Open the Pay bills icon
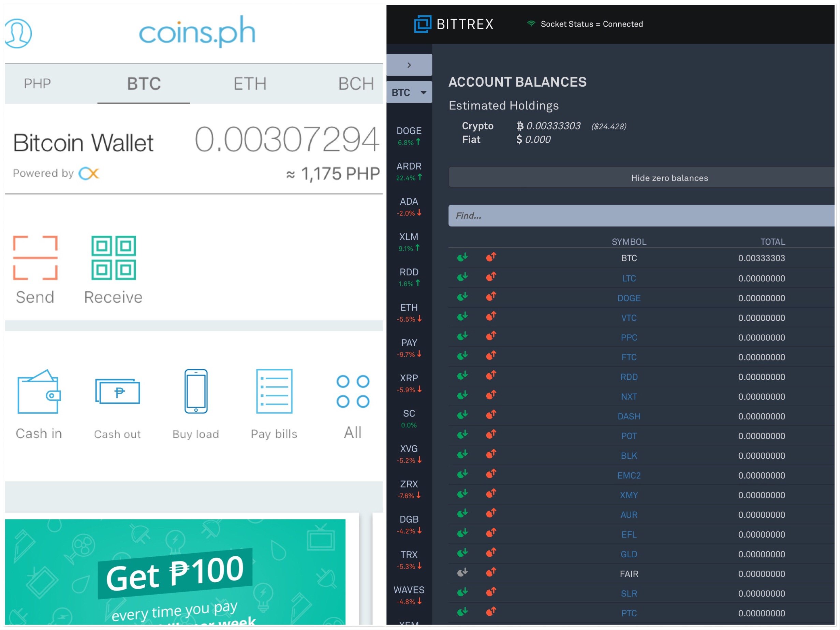 (274, 392)
